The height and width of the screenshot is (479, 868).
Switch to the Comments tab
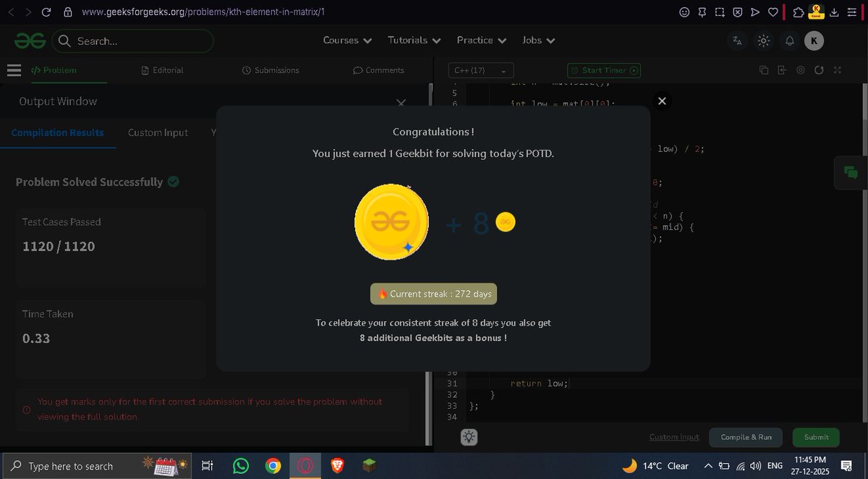click(378, 70)
